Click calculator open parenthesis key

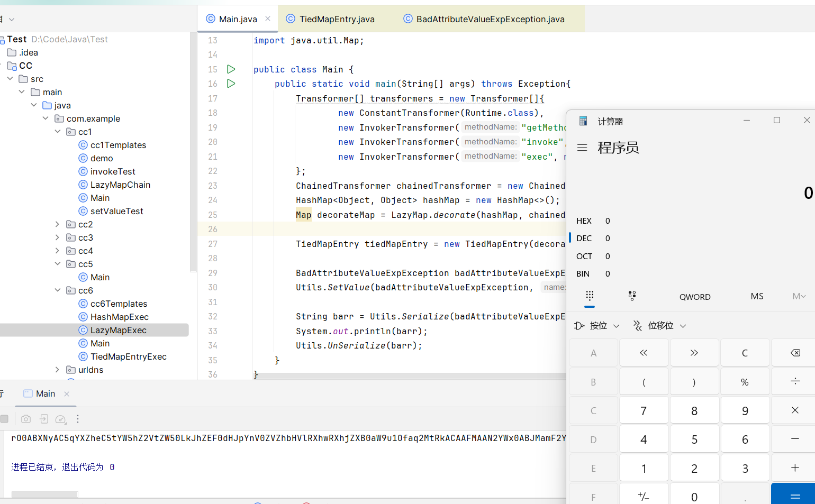tap(644, 381)
